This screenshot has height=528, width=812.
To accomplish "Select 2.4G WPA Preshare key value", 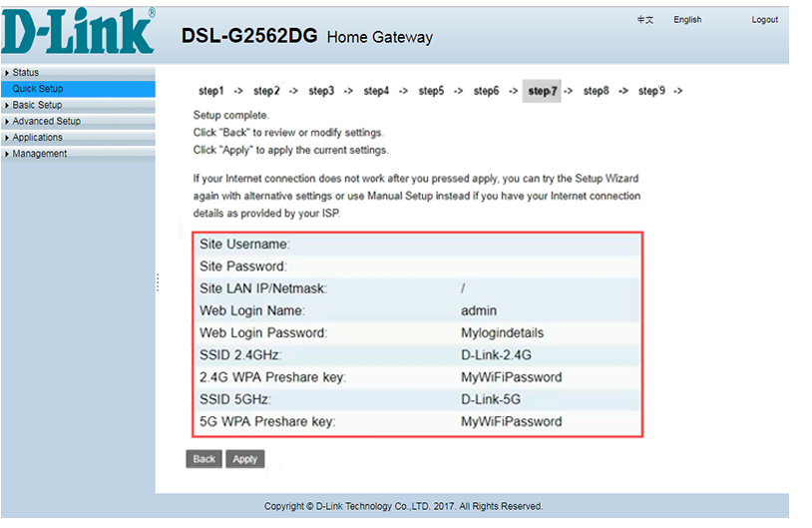I will (511, 377).
